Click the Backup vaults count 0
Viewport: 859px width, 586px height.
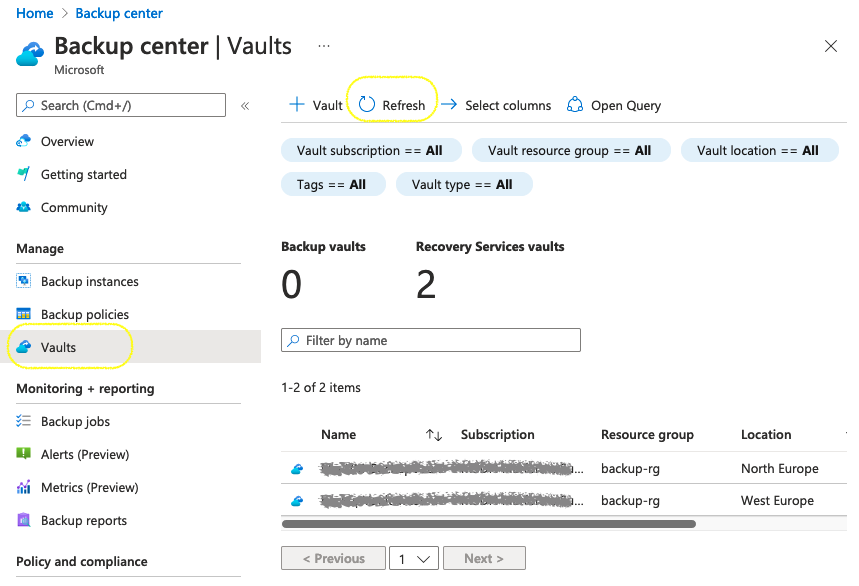coord(291,285)
